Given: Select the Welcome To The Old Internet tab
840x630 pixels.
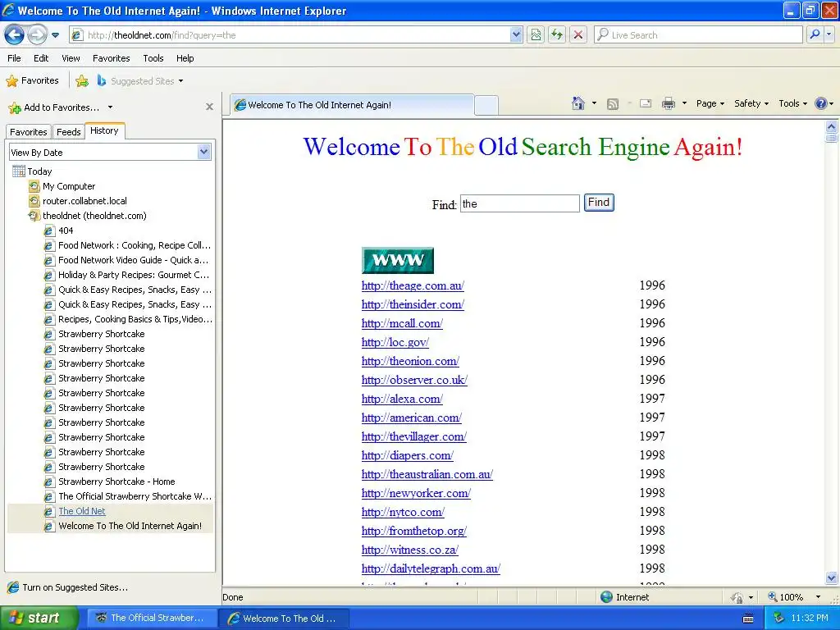Looking at the screenshot, I should tap(353, 105).
